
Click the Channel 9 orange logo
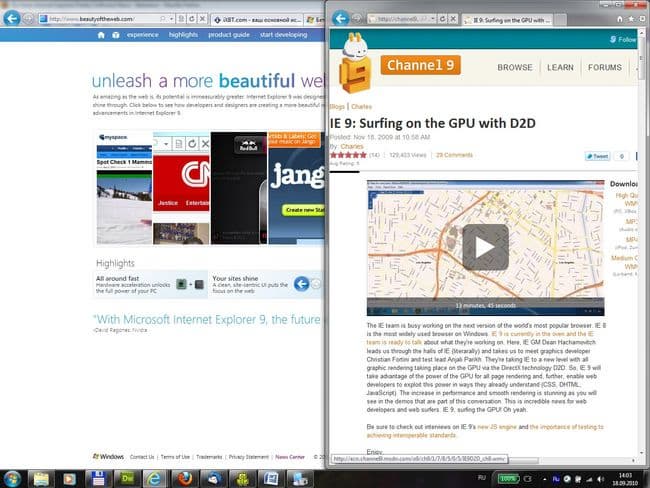pos(420,65)
